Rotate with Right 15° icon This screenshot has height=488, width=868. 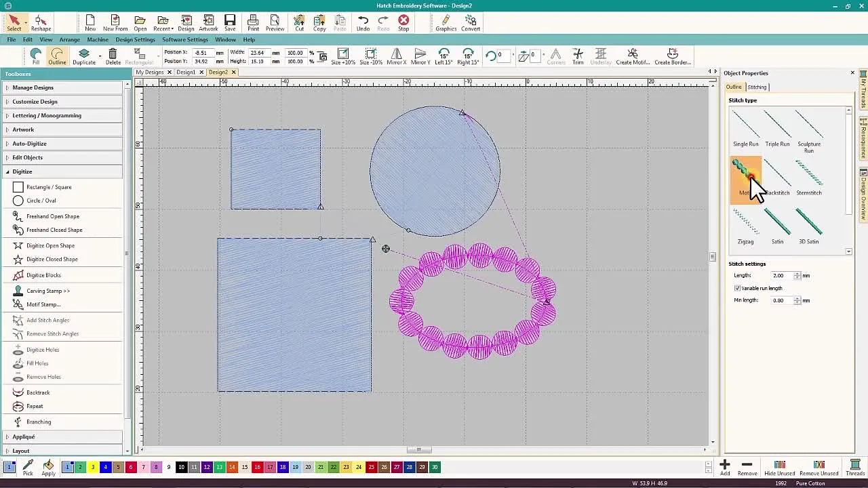tap(468, 56)
